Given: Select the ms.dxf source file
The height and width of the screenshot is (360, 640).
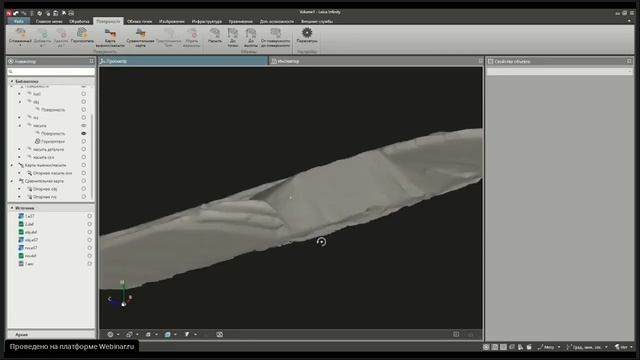Looking at the screenshot, I should 31,256.
